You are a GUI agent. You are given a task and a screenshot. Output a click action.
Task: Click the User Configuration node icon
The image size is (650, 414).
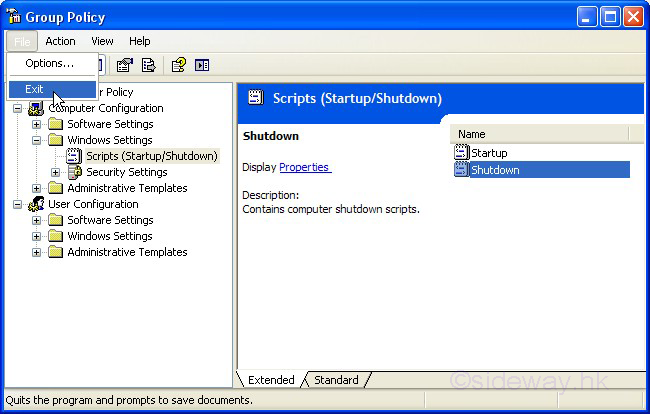pos(37,204)
